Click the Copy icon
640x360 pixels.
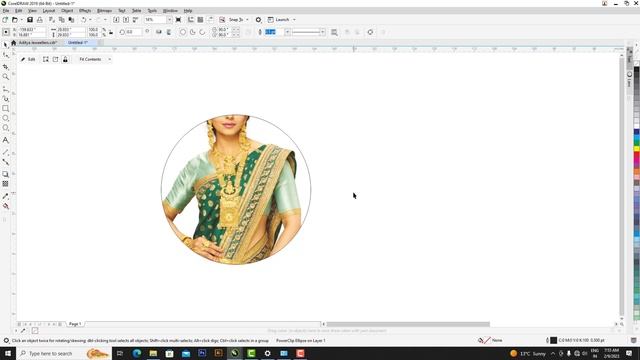click(62, 20)
